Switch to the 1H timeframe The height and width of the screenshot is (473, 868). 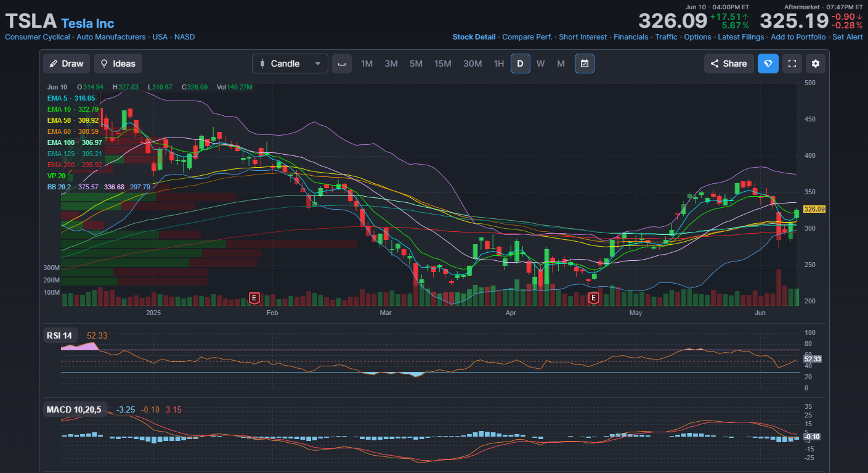(x=499, y=64)
